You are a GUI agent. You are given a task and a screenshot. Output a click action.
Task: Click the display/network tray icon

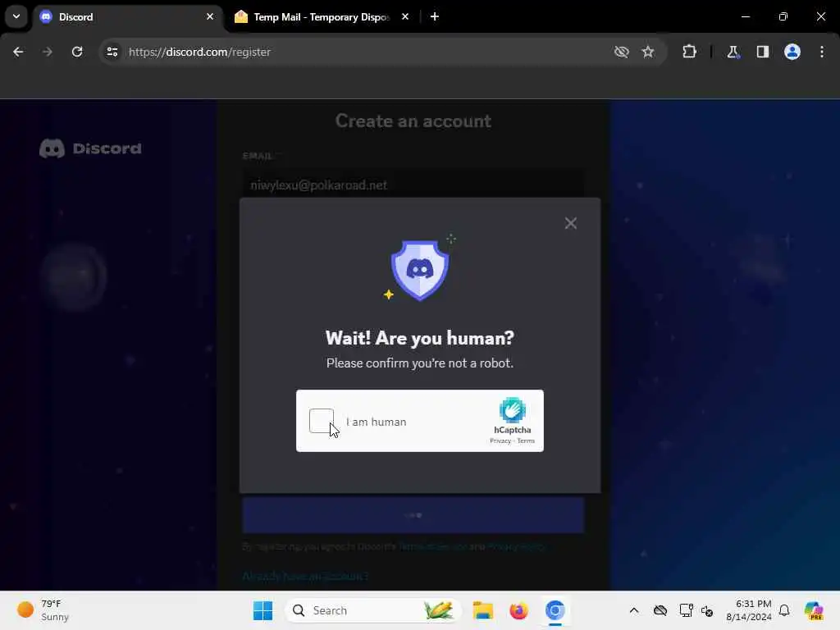coord(687,610)
